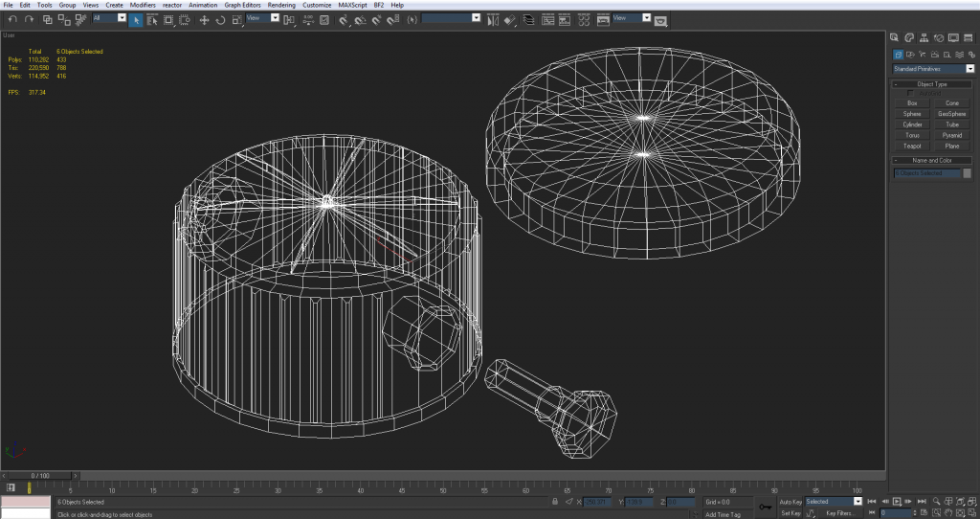980x519 pixels.
Task: Open the Modifiers menu
Action: [x=143, y=5]
